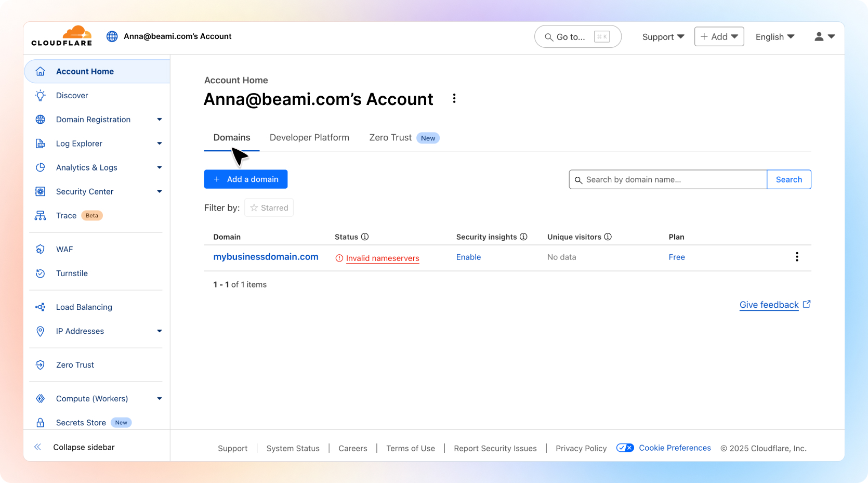This screenshot has height=483, width=868.
Task: Click Collapse sidebar label
Action: coord(84,447)
